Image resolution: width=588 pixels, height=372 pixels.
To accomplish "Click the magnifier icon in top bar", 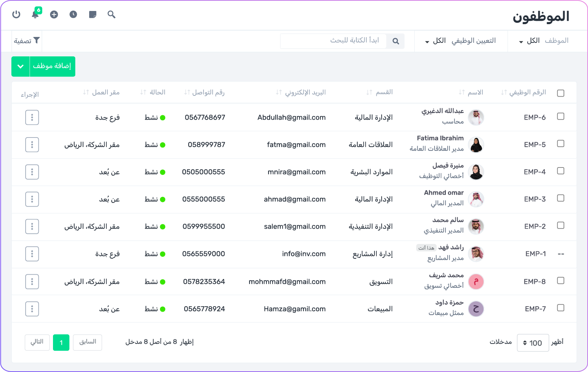I will click(x=111, y=14).
